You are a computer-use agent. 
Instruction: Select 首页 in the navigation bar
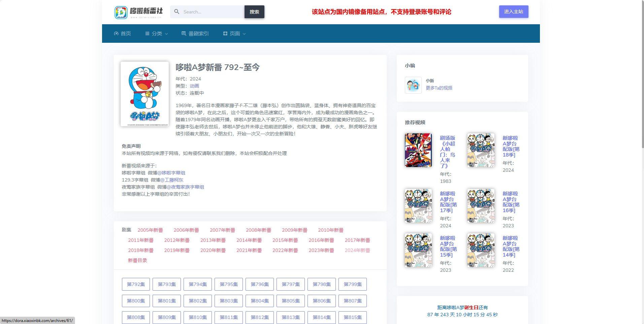pos(126,33)
